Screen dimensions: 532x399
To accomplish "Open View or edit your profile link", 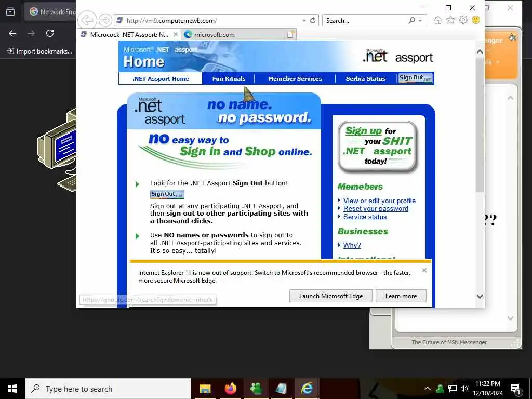I will pyautogui.click(x=379, y=201).
